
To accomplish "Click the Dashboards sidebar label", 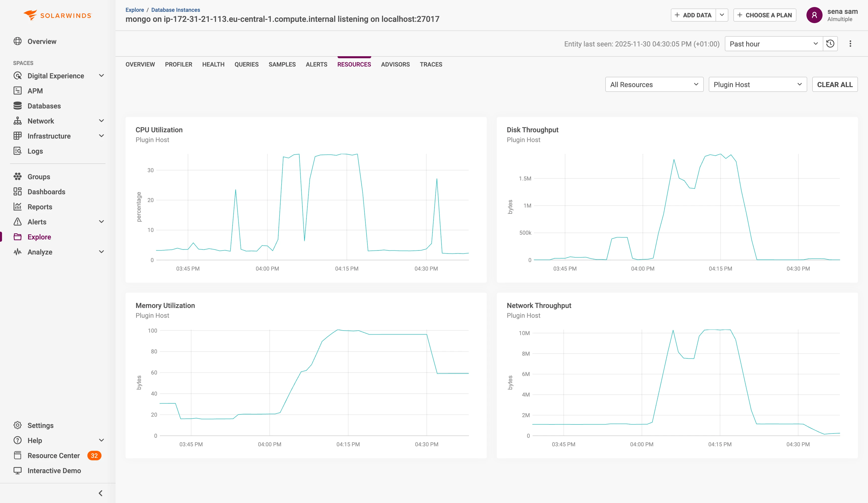I will [46, 192].
